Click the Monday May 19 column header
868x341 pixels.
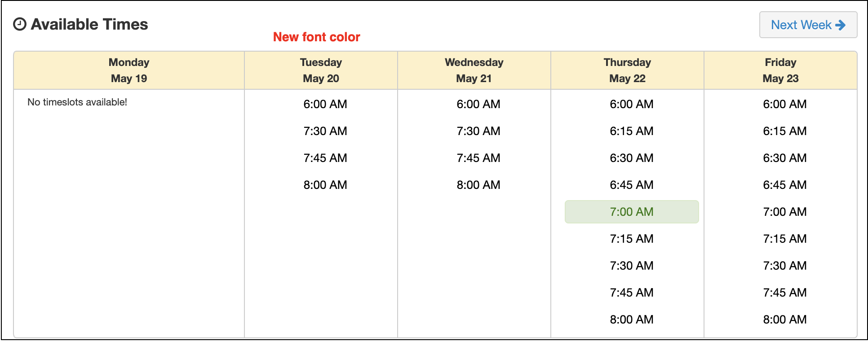(x=129, y=70)
